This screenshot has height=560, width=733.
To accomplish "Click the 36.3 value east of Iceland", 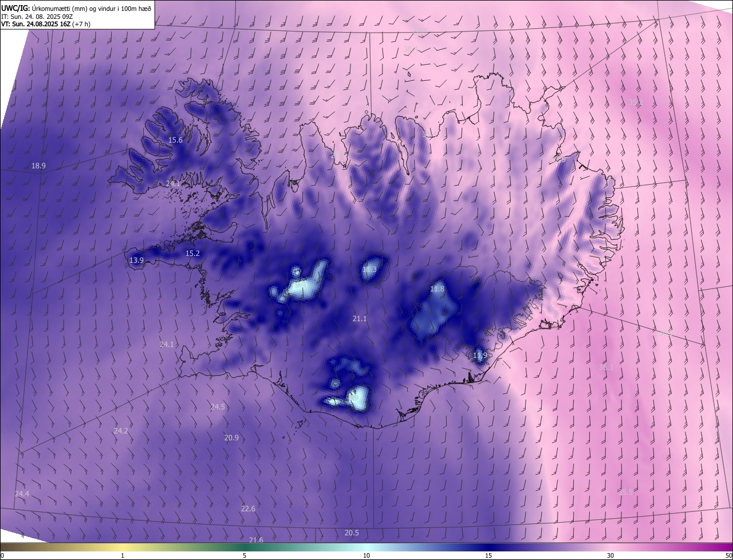I will point(606,367).
